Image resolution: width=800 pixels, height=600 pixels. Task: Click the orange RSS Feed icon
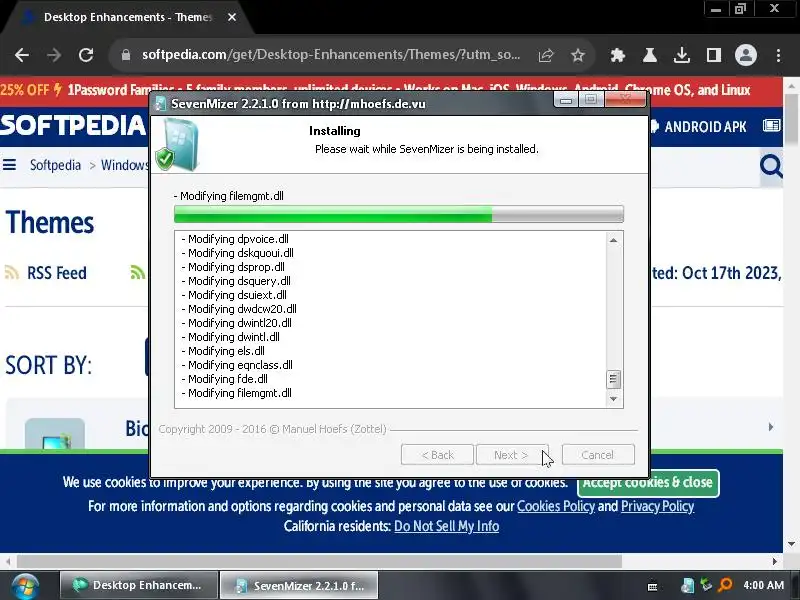[x=12, y=272]
